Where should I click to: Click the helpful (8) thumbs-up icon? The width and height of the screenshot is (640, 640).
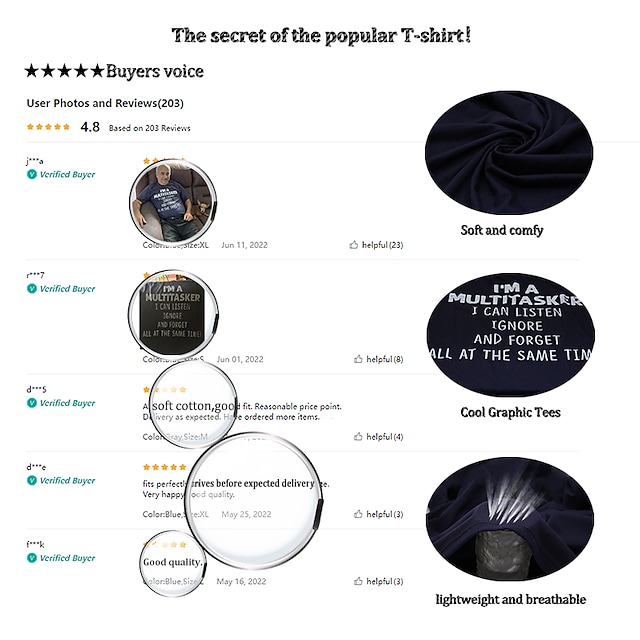point(358,359)
